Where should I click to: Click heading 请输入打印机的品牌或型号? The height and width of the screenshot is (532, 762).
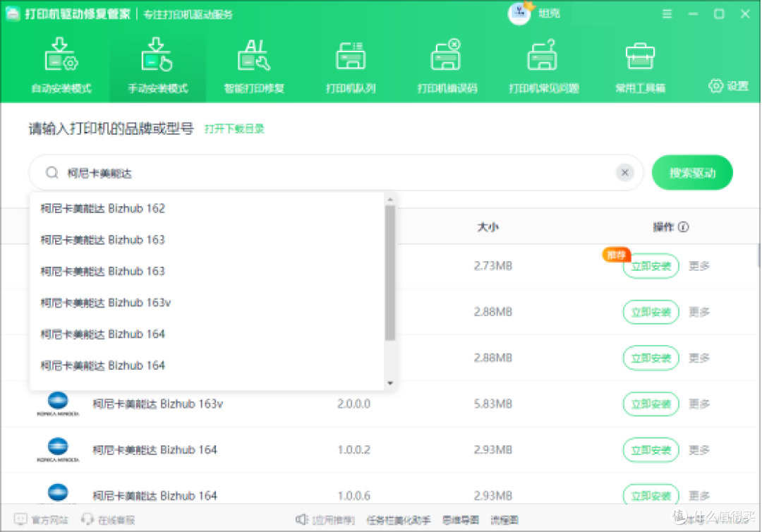pos(111,128)
